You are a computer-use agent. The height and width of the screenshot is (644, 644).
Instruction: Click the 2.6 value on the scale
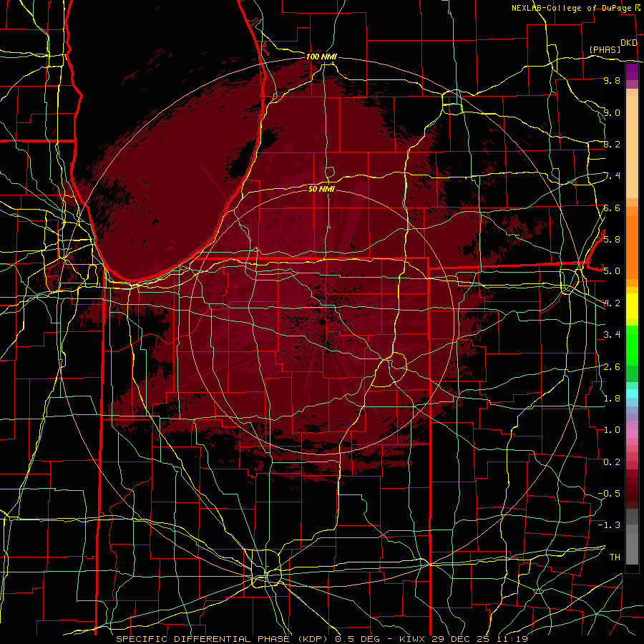[x=612, y=366]
